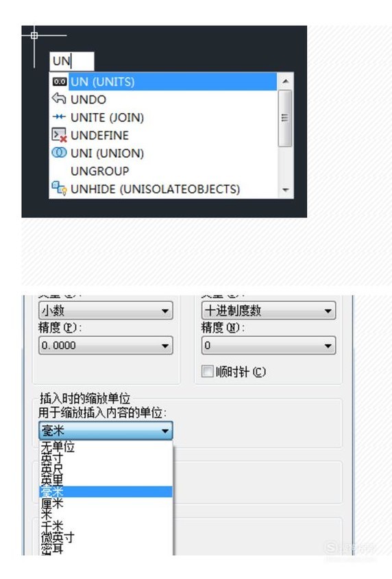Open the 小数 length type dropdown

click(106, 311)
